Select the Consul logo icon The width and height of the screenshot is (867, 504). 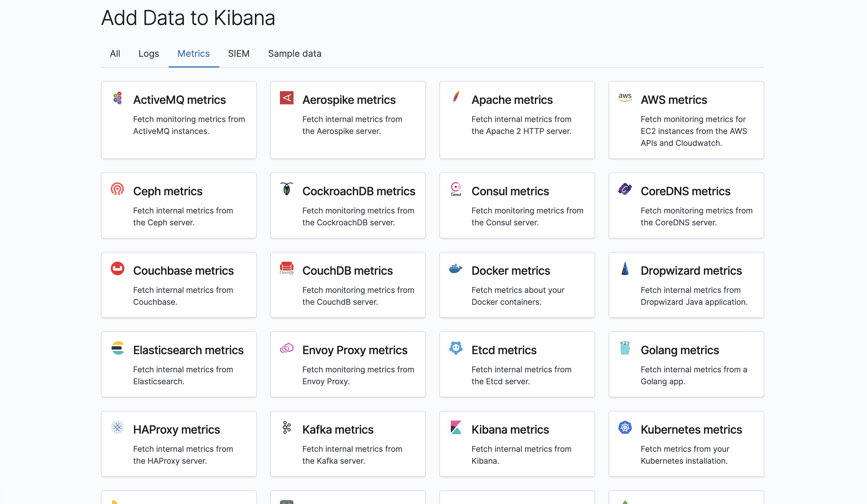coord(456,189)
